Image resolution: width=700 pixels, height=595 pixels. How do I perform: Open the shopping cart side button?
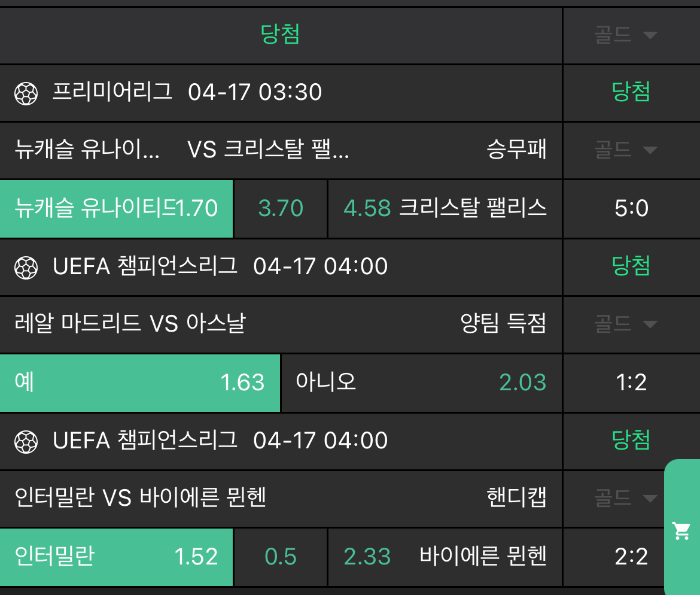682,530
